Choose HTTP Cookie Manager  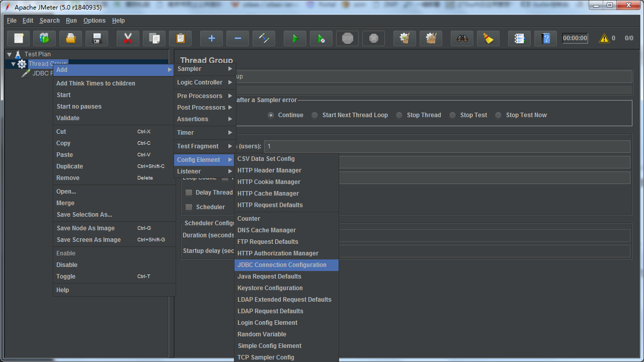tap(287, 182)
